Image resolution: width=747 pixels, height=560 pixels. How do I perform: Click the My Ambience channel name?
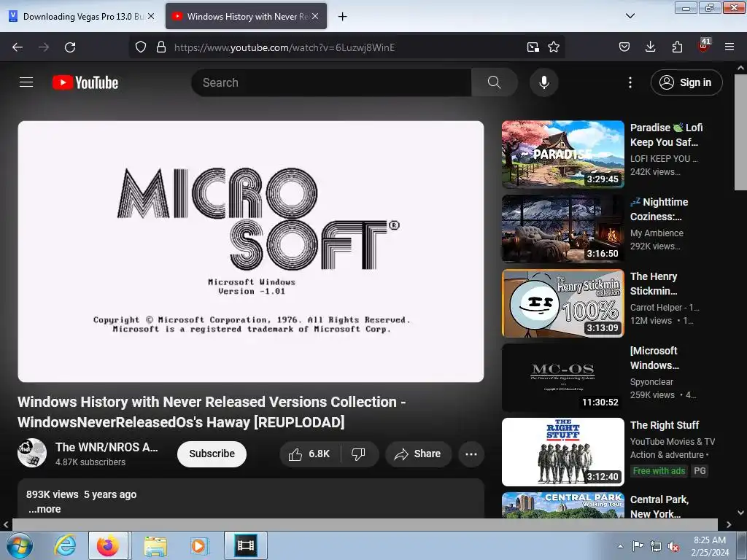(657, 233)
